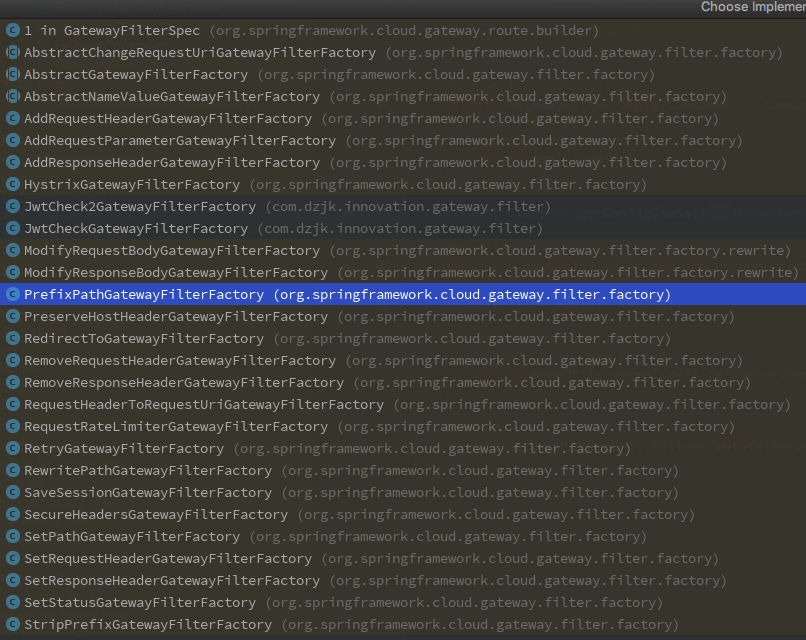Click class icon of SetPathGatewayFilterFactory
Viewport: 806px width, 640px height.
click(x=13, y=536)
